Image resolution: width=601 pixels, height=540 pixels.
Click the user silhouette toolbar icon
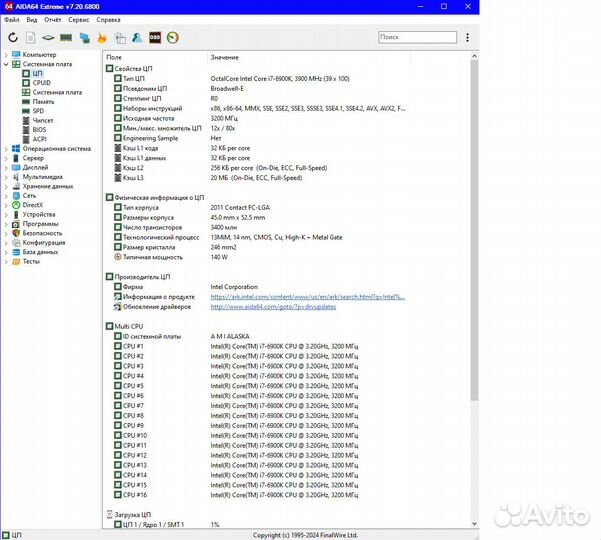137,38
